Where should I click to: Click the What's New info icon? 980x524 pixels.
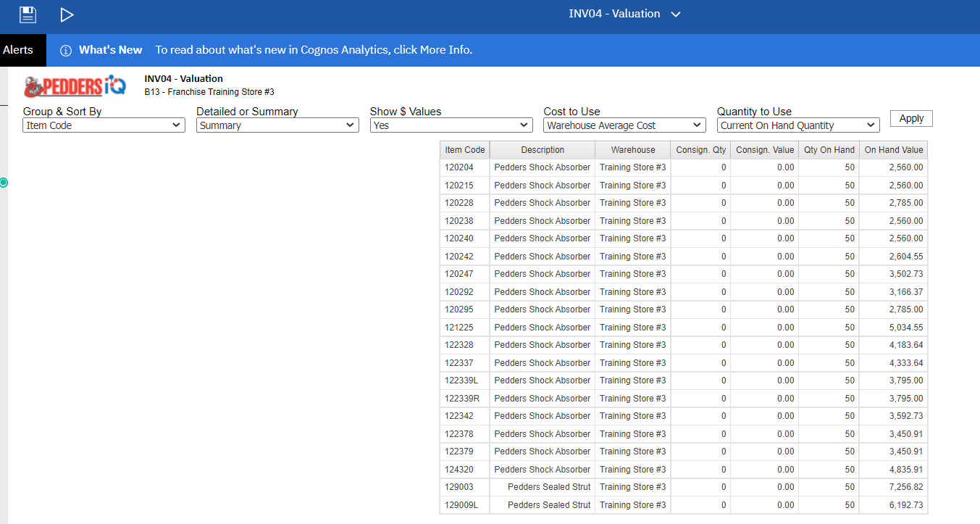tap(66, 50)
